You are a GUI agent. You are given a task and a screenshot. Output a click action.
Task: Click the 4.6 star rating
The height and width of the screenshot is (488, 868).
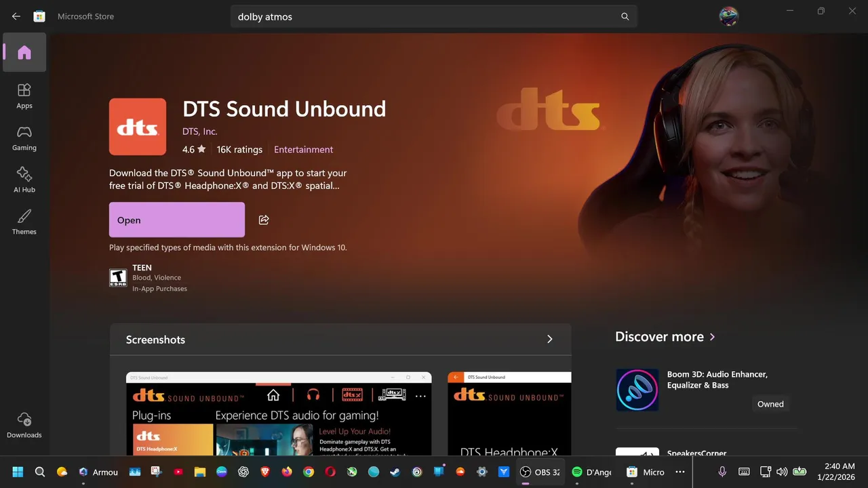click(x=194, y=149)
